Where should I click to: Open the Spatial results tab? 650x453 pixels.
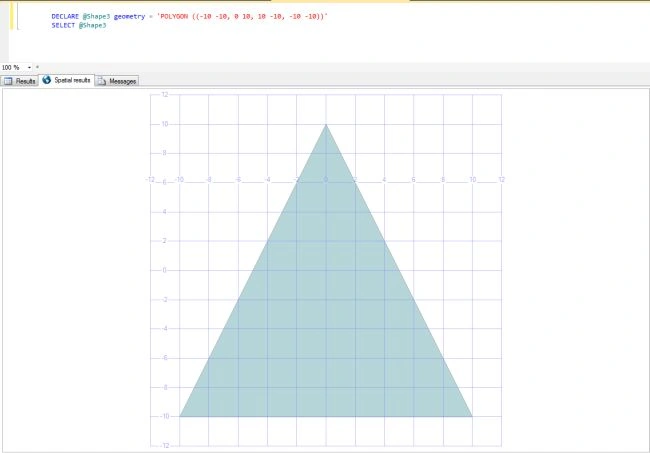coord(67,80)
